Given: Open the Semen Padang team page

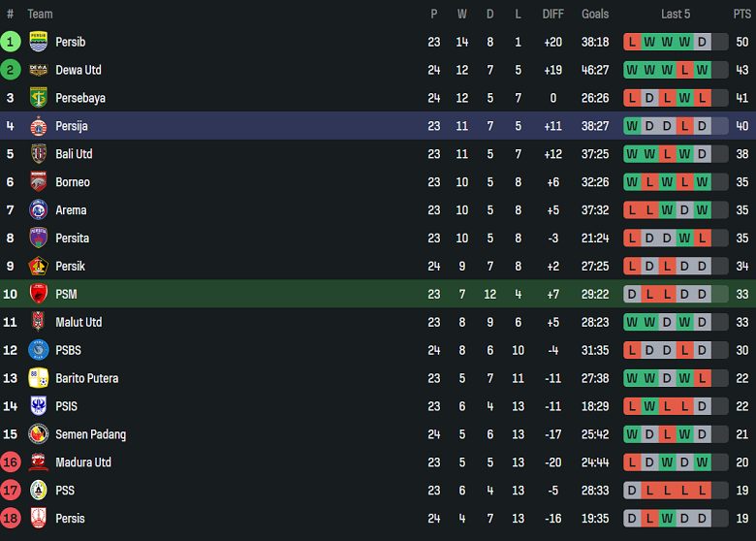Looking at the screenshot, I should point(90,434).
